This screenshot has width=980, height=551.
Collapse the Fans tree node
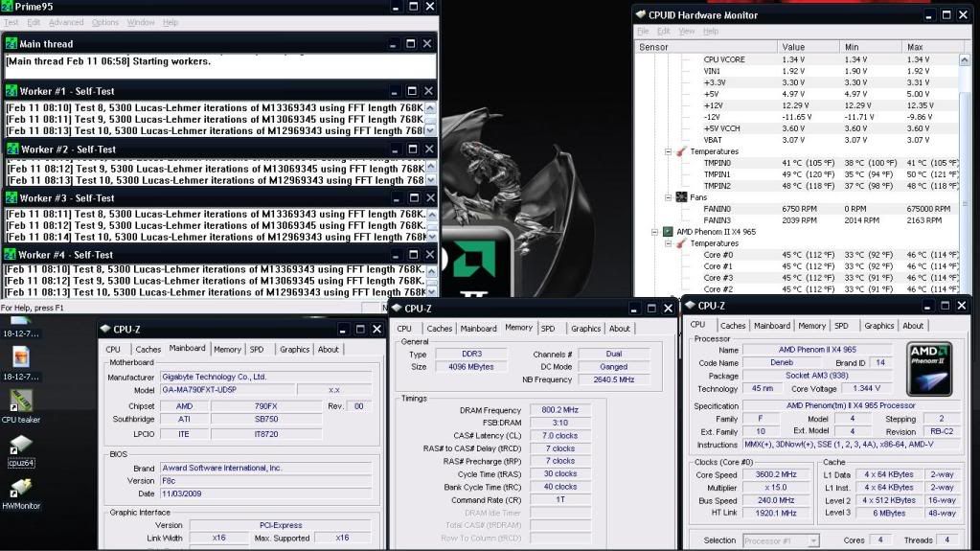669,197
